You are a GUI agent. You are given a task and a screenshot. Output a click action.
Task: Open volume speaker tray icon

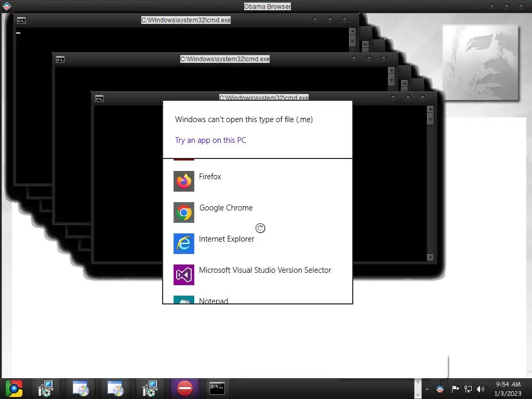(x=481, y=389)
